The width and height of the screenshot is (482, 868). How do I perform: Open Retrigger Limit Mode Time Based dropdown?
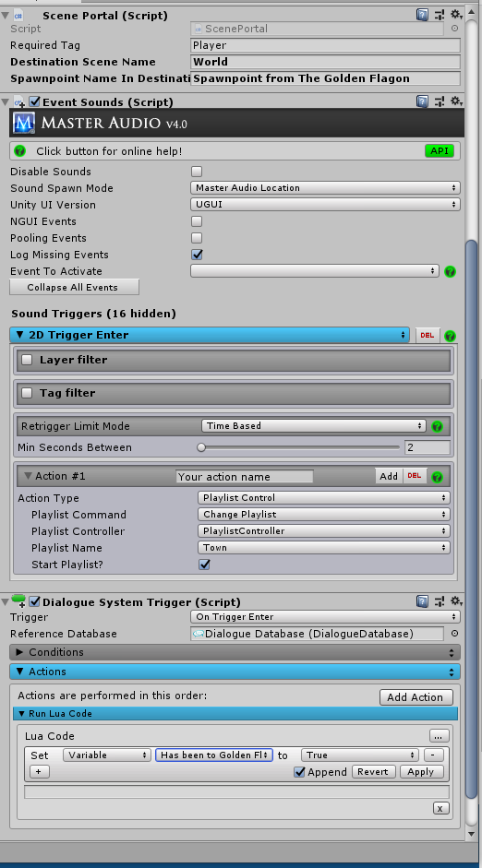[314, 425]
